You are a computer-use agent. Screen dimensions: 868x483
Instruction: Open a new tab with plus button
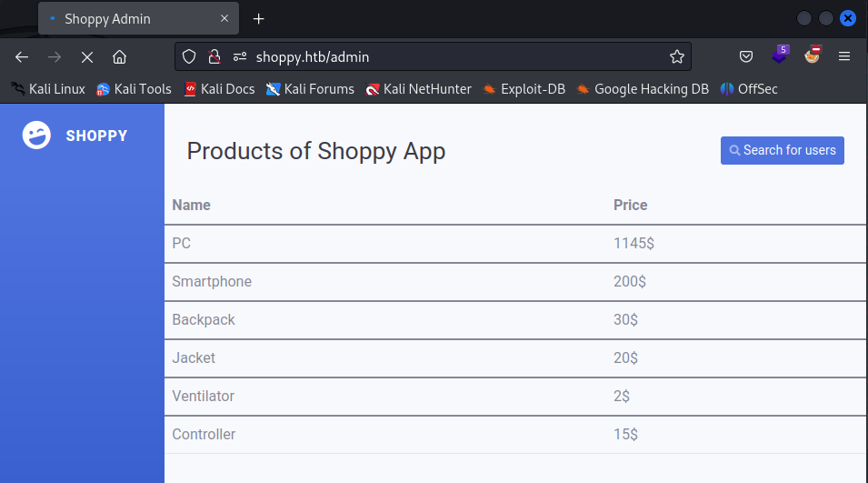[258, 19]
